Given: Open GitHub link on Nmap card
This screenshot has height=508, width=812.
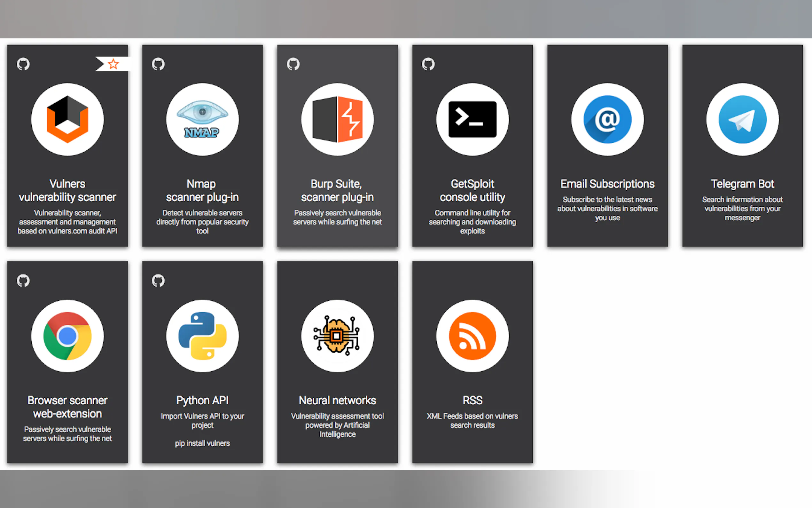Looking at the screenshot, I should pyautogui.click(x=158, y=64).
